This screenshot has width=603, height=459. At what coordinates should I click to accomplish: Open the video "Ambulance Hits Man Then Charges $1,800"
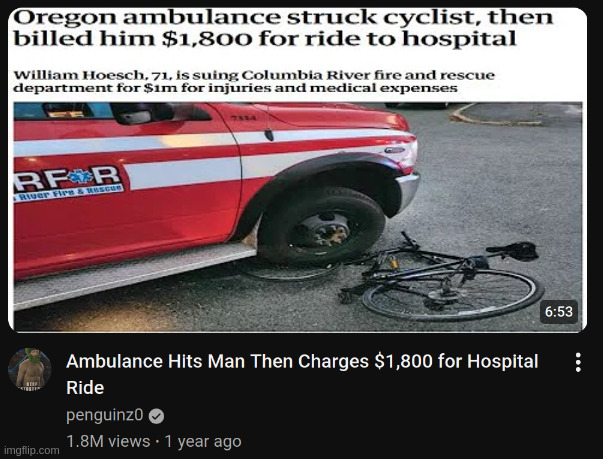(x=302, y=374)
